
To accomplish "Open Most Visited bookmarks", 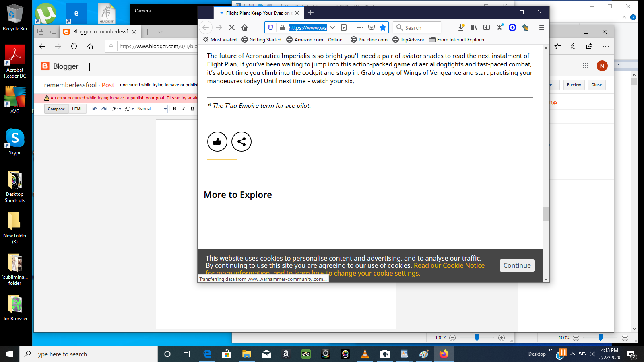I will point(220,39).
